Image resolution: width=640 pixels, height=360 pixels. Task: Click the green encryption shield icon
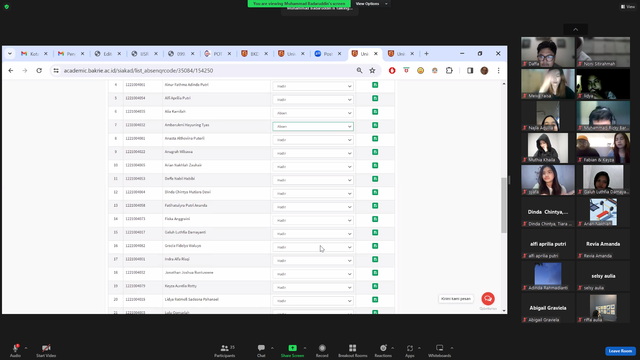pyautogui.click(x=7, y=7)
